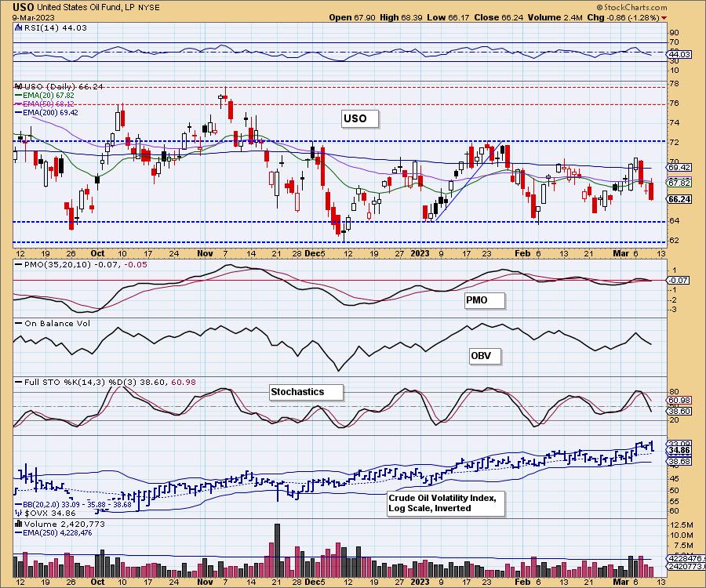Click the Low 66.17 header value
The image size is (706, 588).
pos(448,17)
